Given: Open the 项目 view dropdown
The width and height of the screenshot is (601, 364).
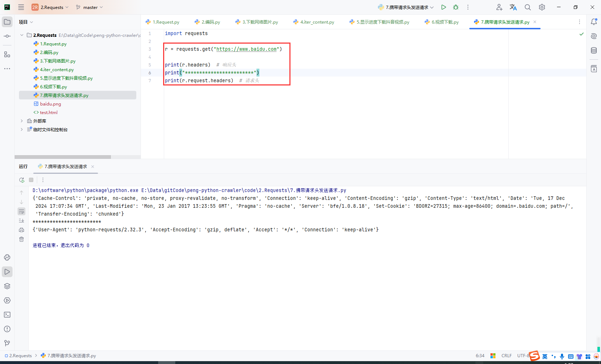Looking at the screenshot, I should tap(26, 22).
